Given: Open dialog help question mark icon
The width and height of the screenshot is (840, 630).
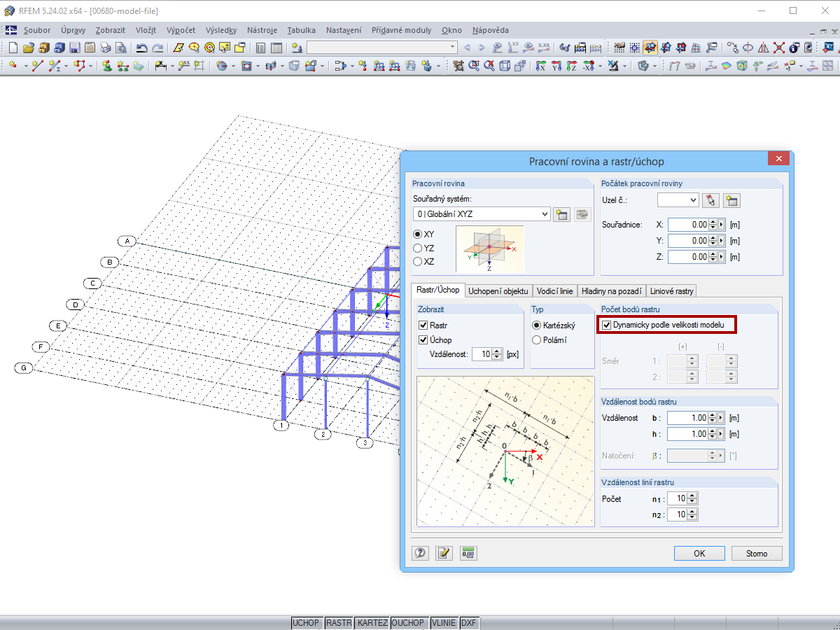Looking at the screenshot, I should click(x=420, y=553).
